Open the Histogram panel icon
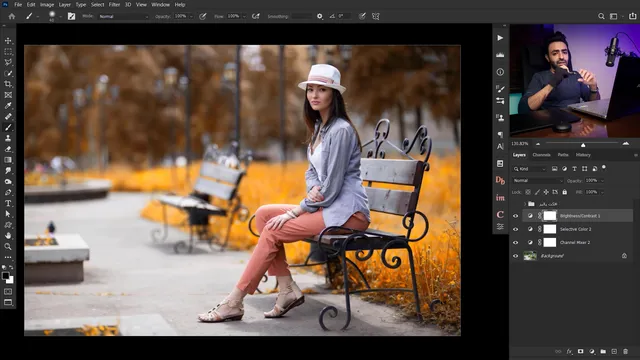This screenshot has width=640, height=360. [x=500, y=55]
